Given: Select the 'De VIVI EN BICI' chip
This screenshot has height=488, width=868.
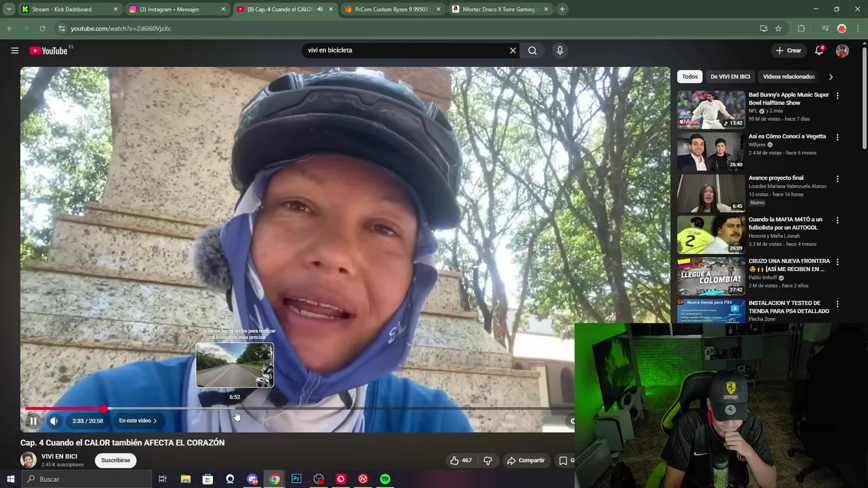Looking at the screenshot, I should tap(730, 77).
